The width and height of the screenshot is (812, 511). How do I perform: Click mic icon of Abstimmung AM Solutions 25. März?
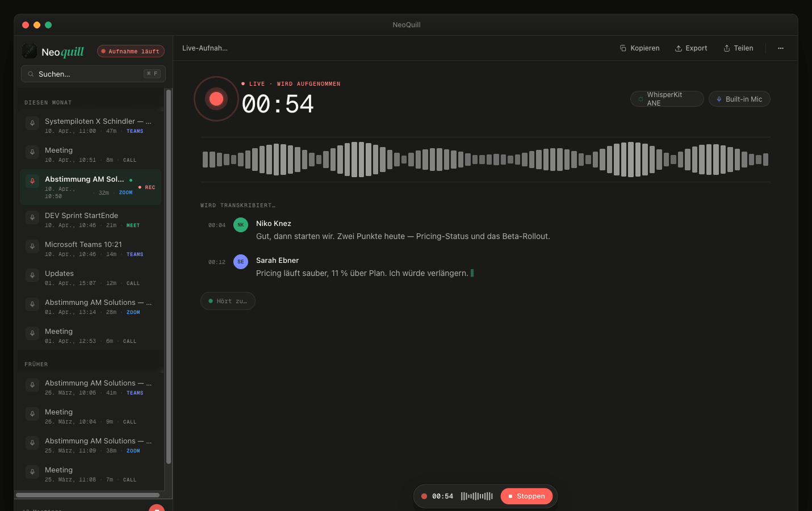point(32,442)
